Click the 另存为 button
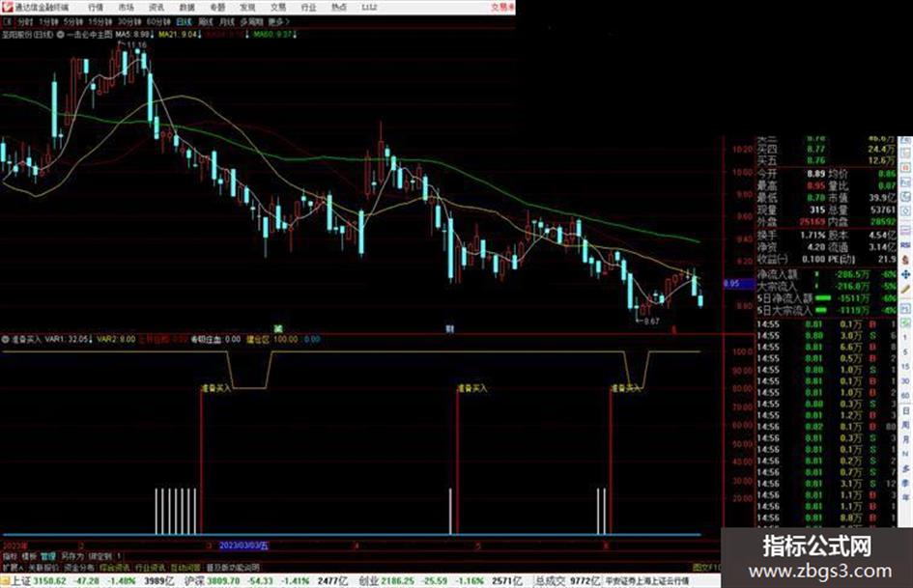The height and width of the screenshot is (588, 913). tap(72, 556)
